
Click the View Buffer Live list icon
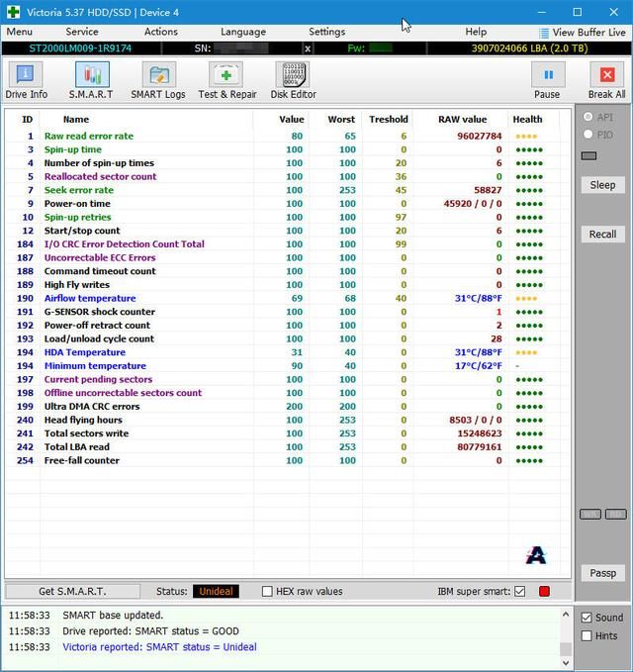click(x=543, y=33)
